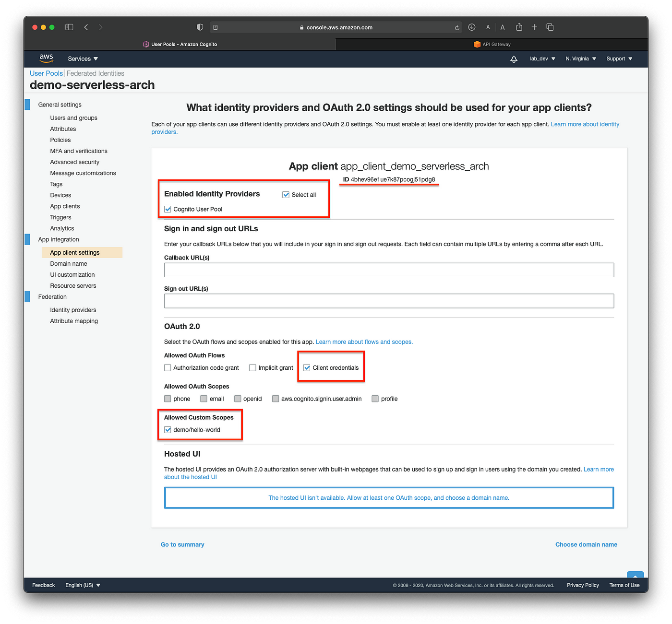The height and width of the screenshot is (624, 672).
Task: Show the tab overview icon
Action: click(x=550, y=27)
